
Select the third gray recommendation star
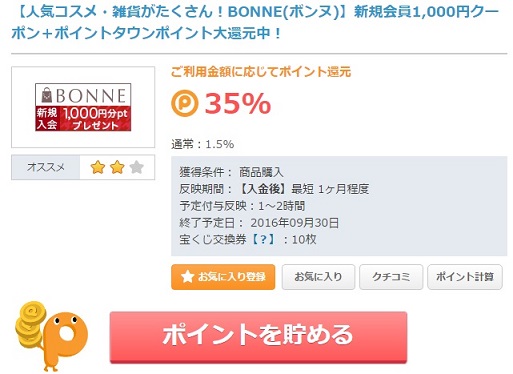136,167
